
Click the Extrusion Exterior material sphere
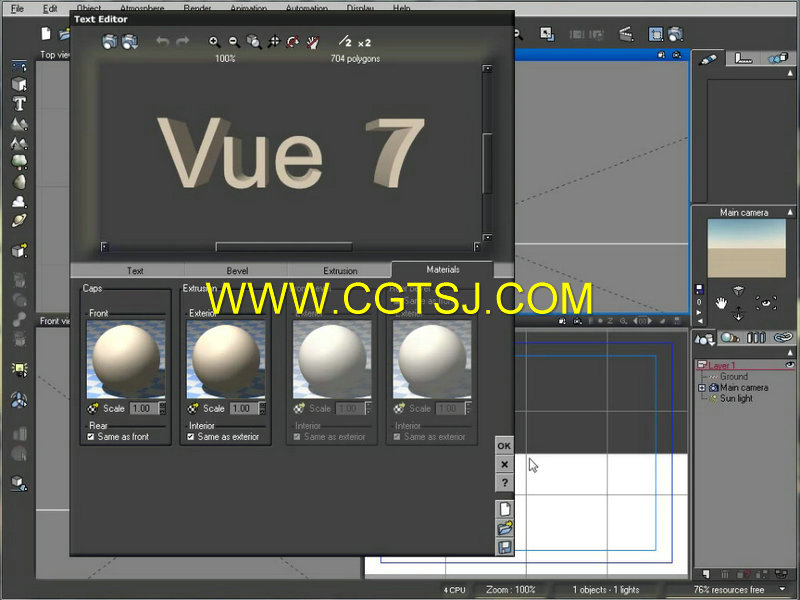(x=226, y=360)
